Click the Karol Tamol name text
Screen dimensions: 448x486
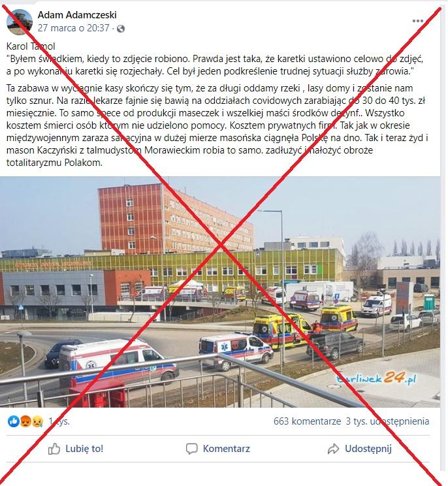(x=31, y=46)
